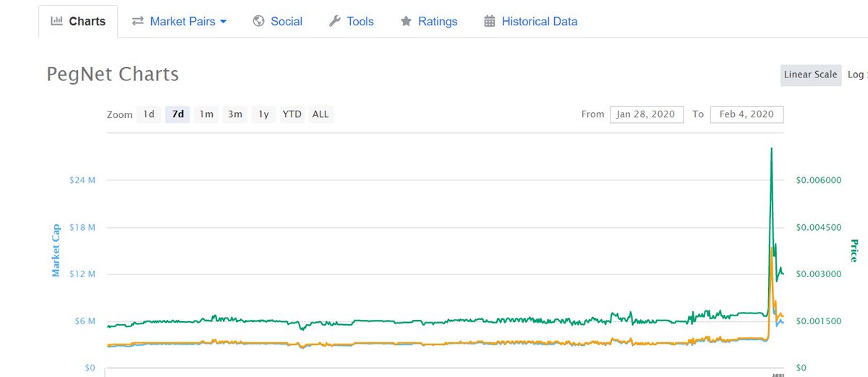Choose the 1m zoom range
This screenshot has width=868, height=377.
206,114
